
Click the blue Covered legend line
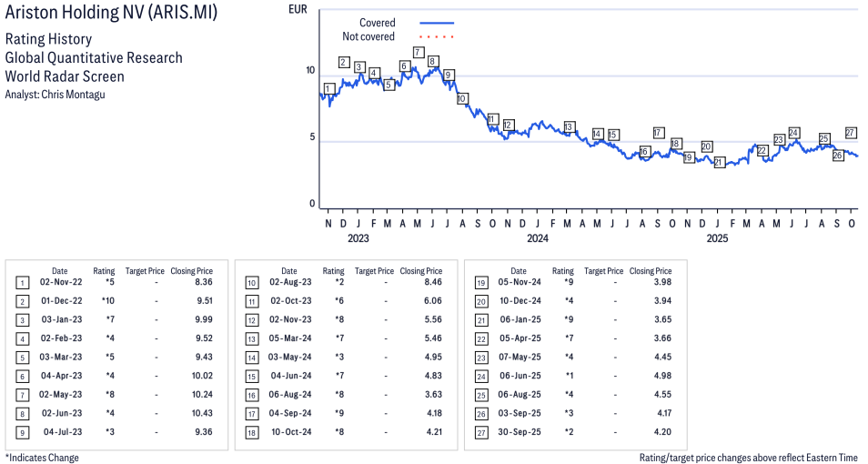pos(437,23)
